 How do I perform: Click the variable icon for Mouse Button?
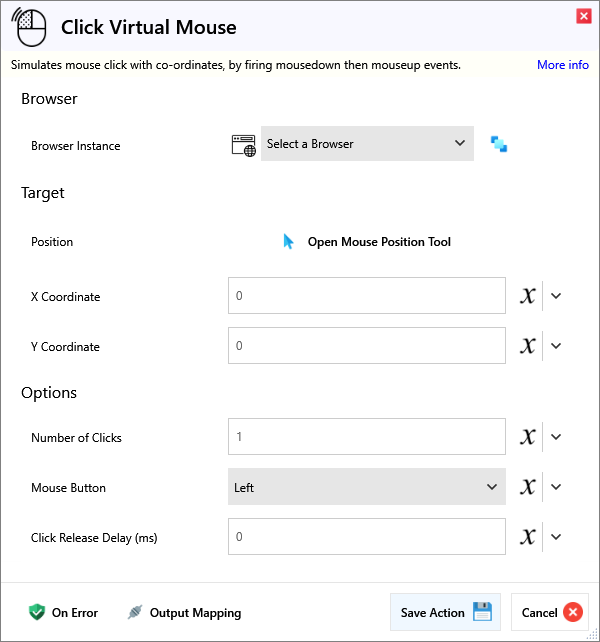(528, 487)
